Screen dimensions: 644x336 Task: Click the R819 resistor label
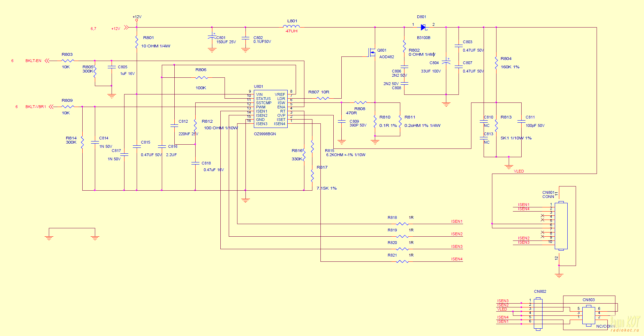tap(392, 230)
